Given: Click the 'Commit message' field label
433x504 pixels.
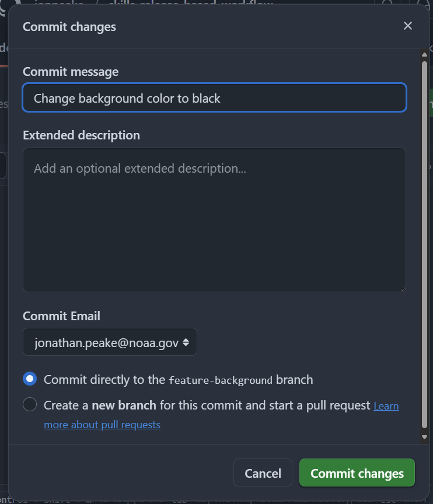Looking at the screenshot, I should 71,72.
